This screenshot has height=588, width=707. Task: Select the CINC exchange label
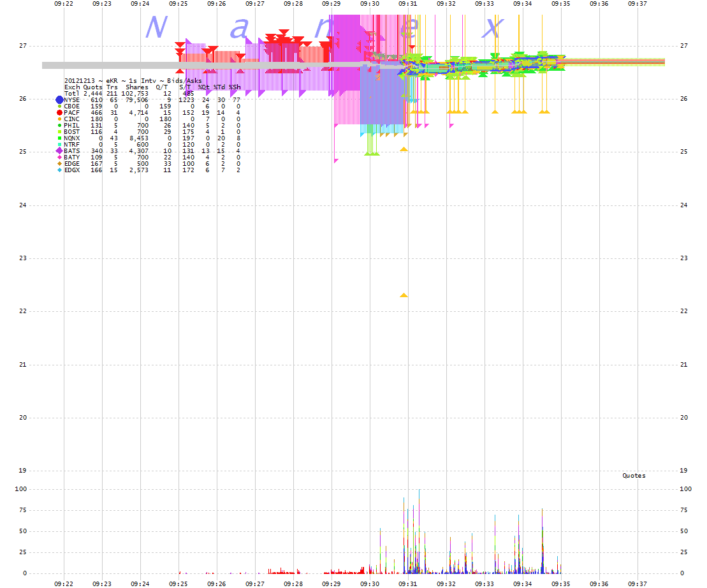pos(71,119)
